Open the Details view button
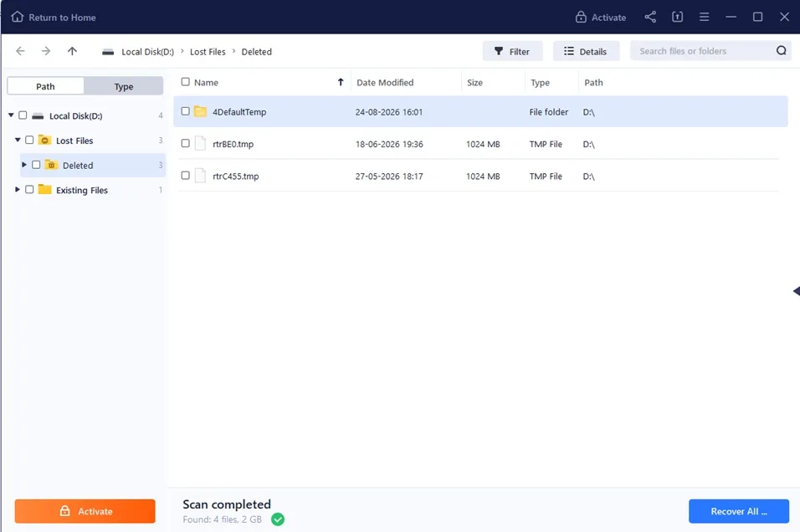 click(586, 51)
